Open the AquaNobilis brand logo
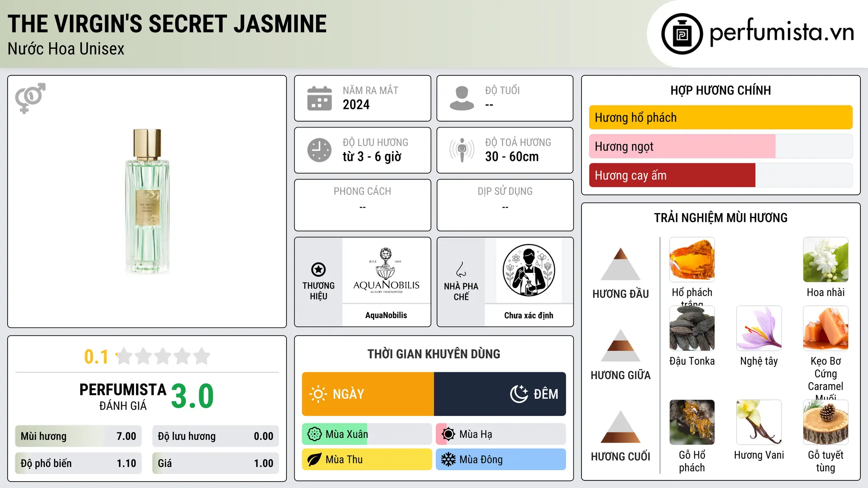The image size is (868, 488). click(x=386, y=270)
